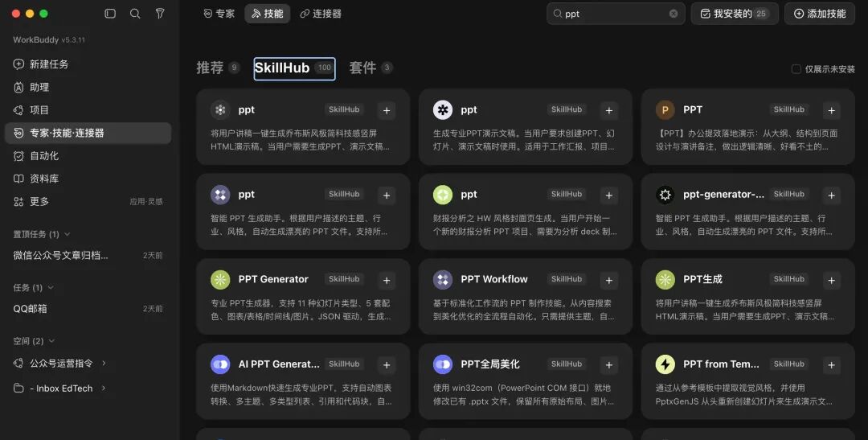Switch to 技能 tab
The height and width of the screenshot is (440, 868).
pos(268,14)
